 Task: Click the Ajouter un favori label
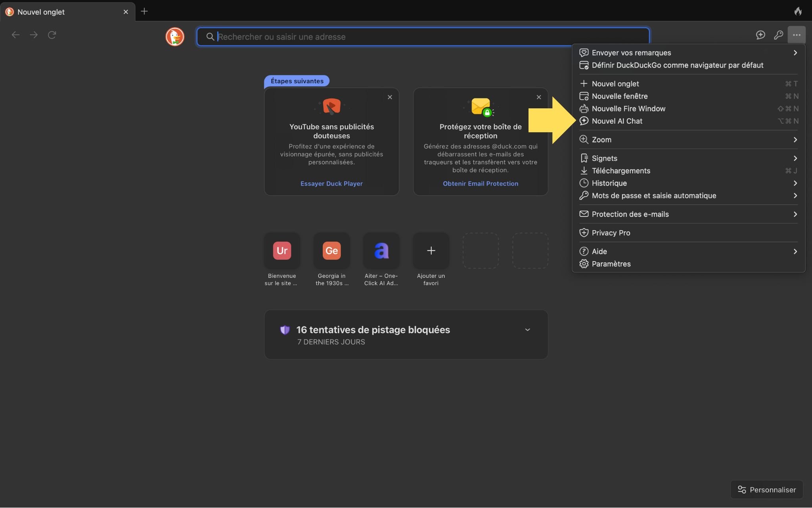(431, 279)
